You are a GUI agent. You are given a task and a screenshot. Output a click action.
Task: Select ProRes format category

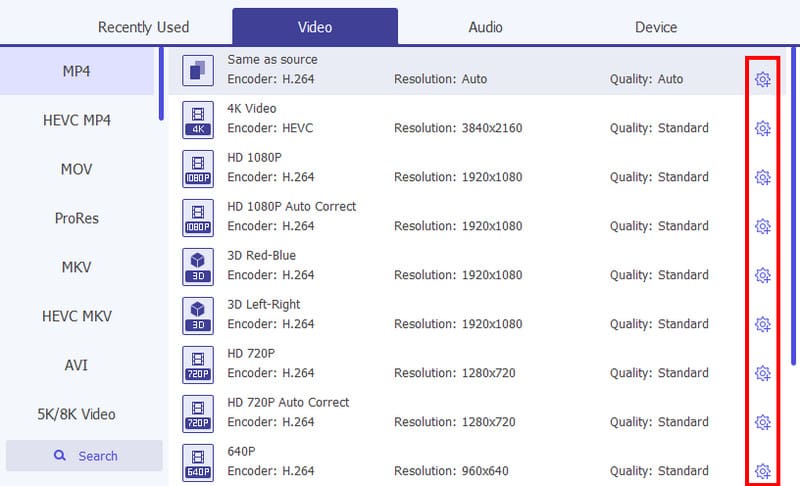point(77,218)
